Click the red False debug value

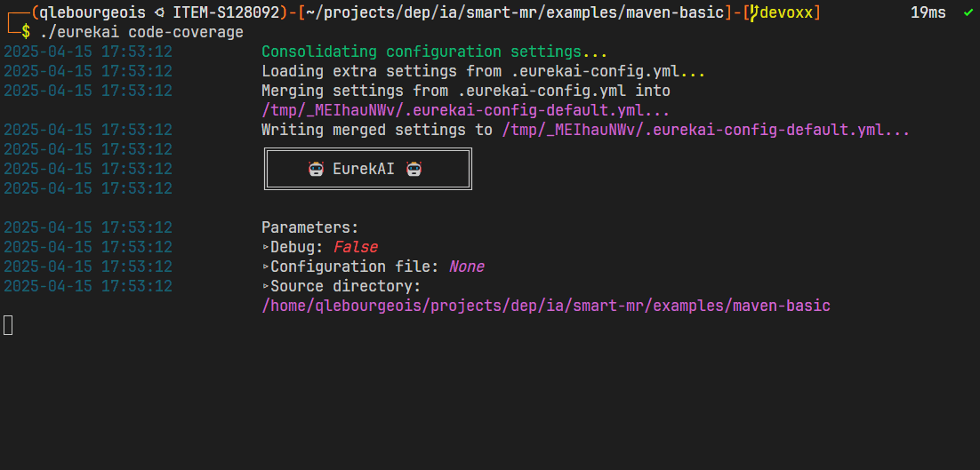(355, 247)
